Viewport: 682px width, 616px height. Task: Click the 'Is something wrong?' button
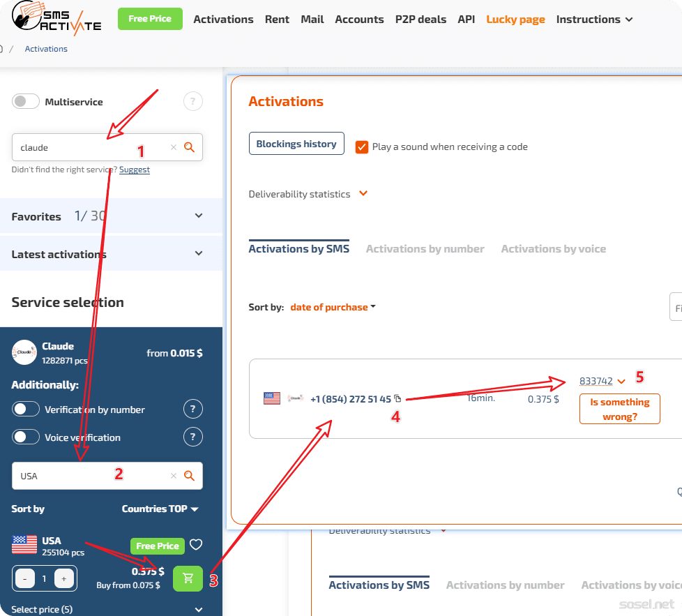pyautogui.click(x=619, y=409)
